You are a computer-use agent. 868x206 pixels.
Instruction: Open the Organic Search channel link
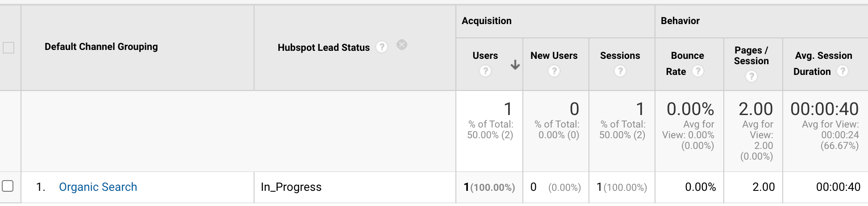[98, 187]
